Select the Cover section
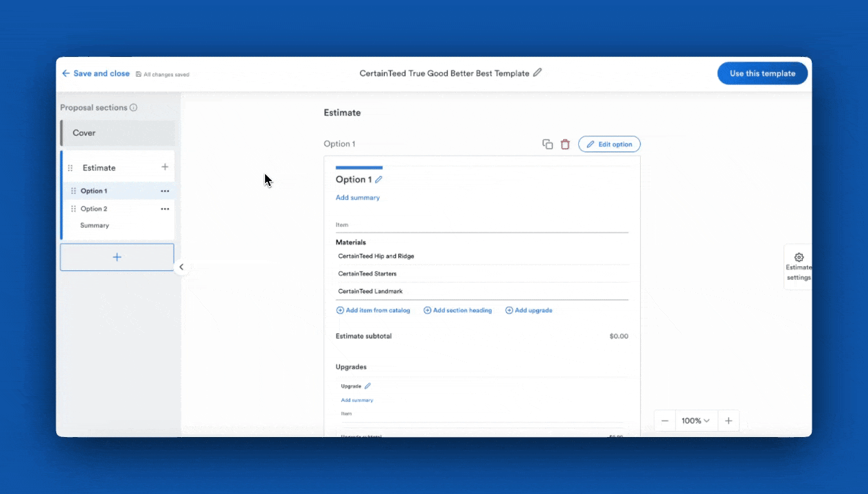The width and height of the screenshot is (868, 494). click(x=117, y=133)
